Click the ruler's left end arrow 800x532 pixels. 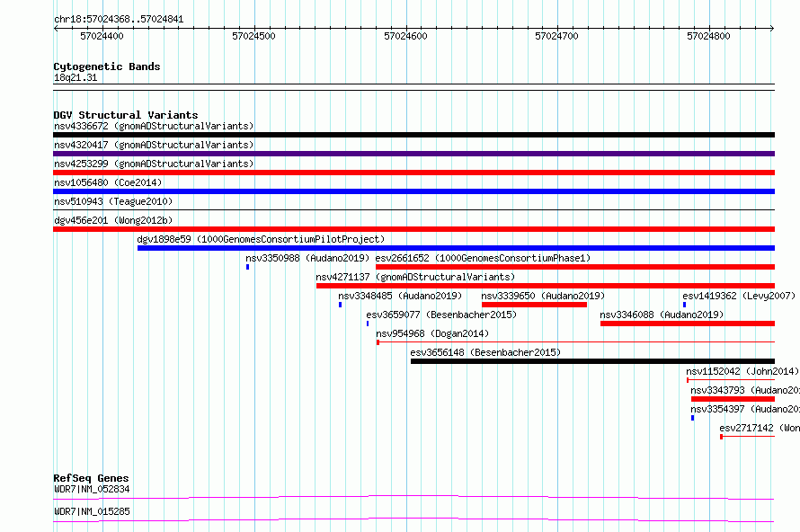click(x=56, y=29)
